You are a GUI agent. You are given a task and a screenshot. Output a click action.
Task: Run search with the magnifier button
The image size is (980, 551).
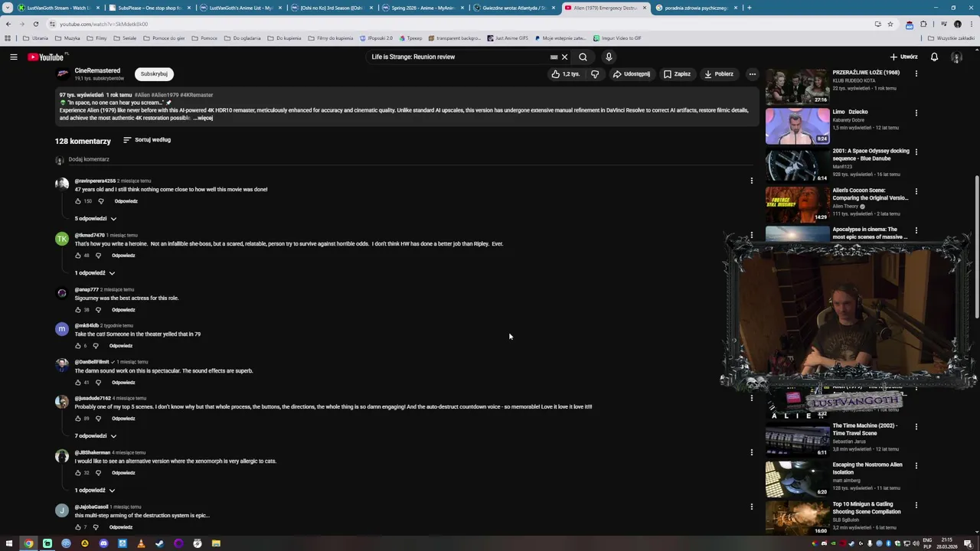583,57
